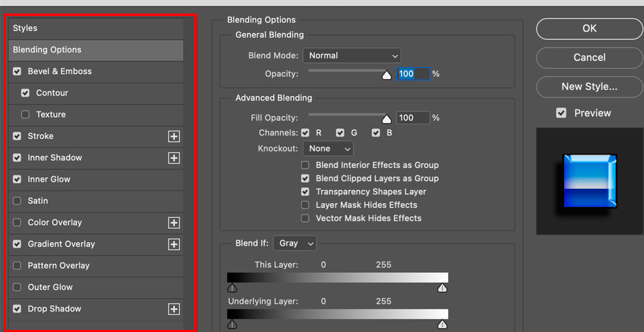Uncheck the Preview checkbox
This screenshot has height=332, width=644.
pos(561,113)
